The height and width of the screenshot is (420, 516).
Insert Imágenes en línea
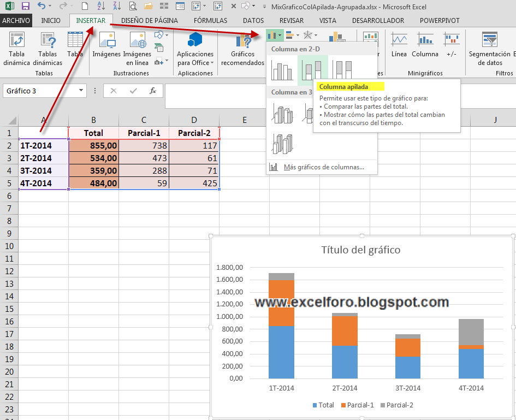(138, 49)
